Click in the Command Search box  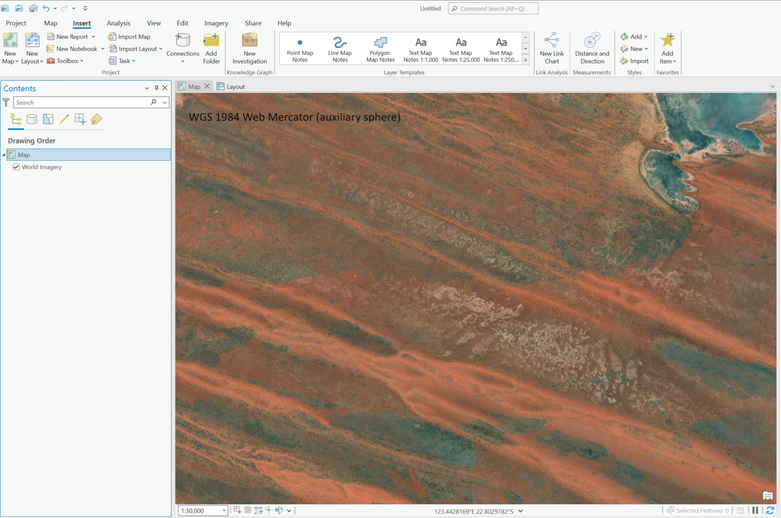coord(495,9)
